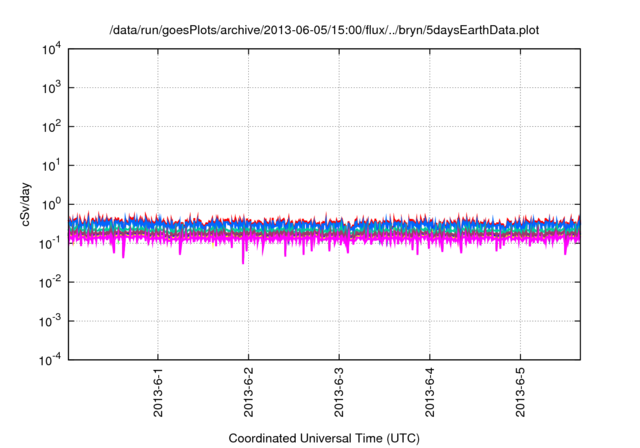
Task: Click the 10^-3 y-axis tick label
Action: (50, 321)
